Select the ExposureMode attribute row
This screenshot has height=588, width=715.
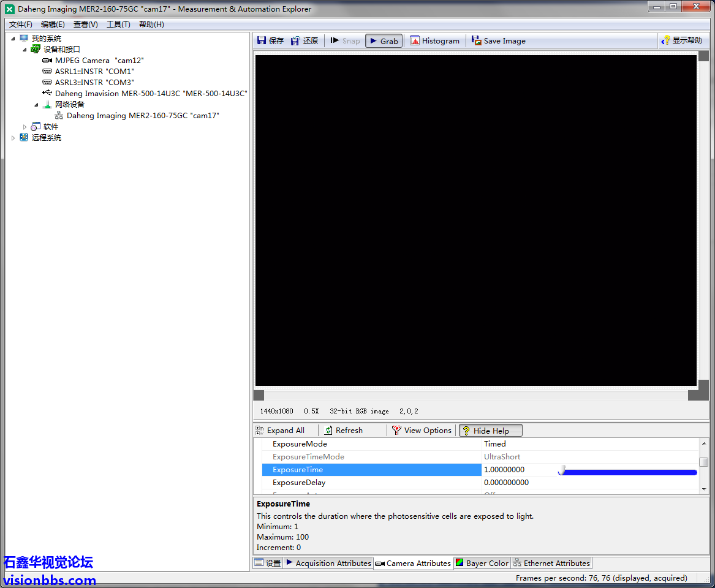[x=372, y=444]
